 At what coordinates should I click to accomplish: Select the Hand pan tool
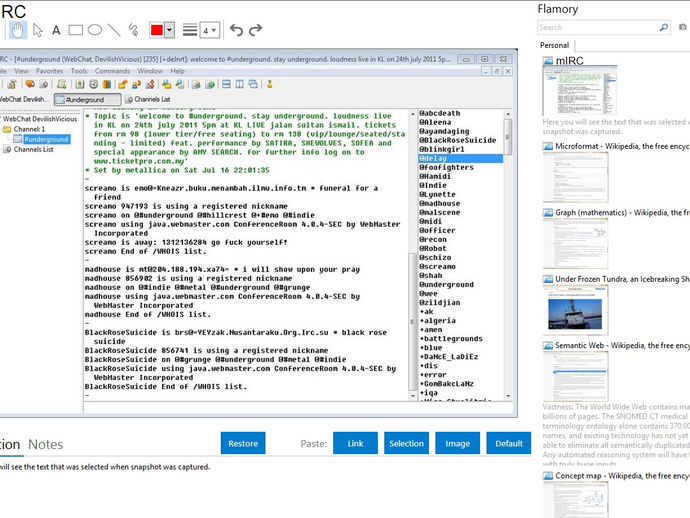(18, 30)
